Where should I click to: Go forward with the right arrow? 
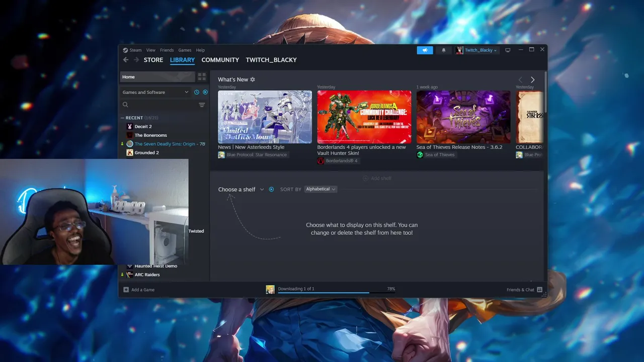coord(136,60)
